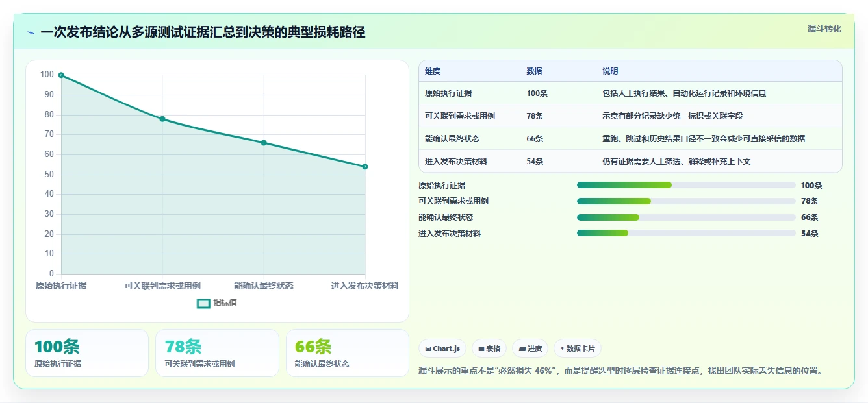Click the 66条 table cell
This screenshot has height=403, width=868.
pyautogui.click(x=535, y=139)
